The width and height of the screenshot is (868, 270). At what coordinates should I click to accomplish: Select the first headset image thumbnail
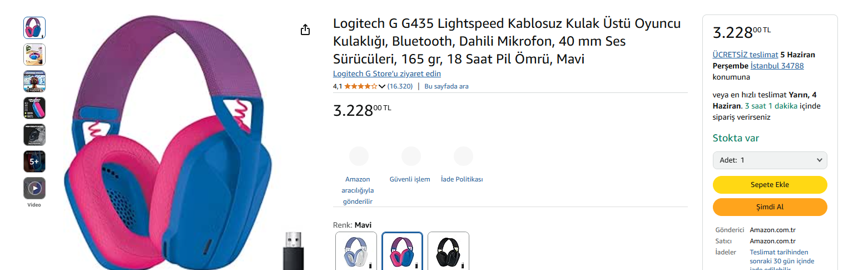(34, 28)
